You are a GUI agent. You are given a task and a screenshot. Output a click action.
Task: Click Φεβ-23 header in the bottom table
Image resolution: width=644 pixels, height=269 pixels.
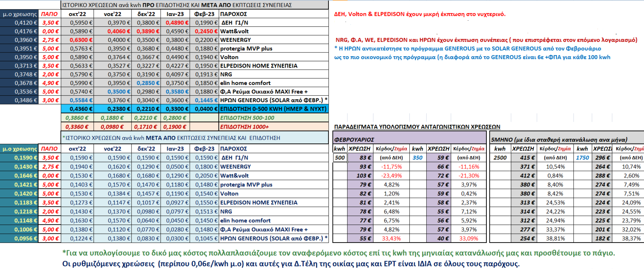coord(204,149)
